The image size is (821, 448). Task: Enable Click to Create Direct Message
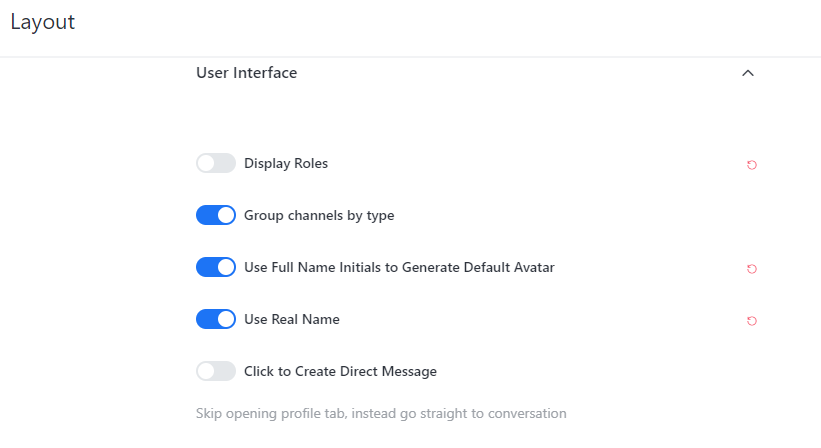[215, 371]
